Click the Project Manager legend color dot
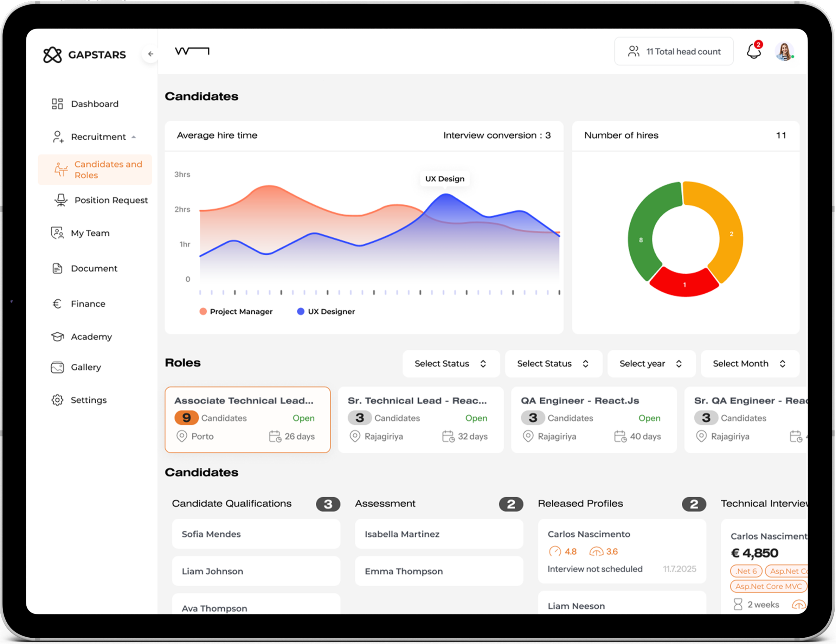The image size is (836, 644). (x=203, y=311)
